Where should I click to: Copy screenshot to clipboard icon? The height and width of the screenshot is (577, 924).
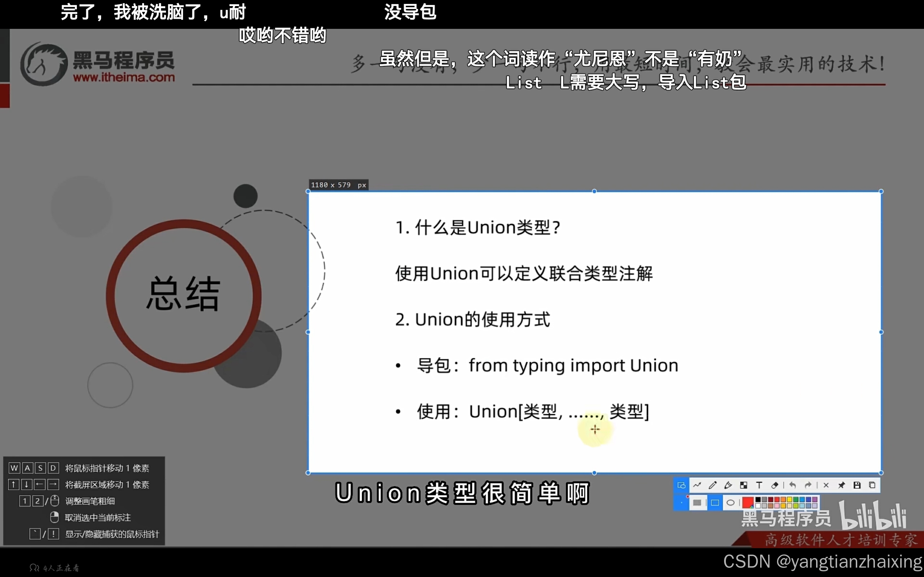872,485
